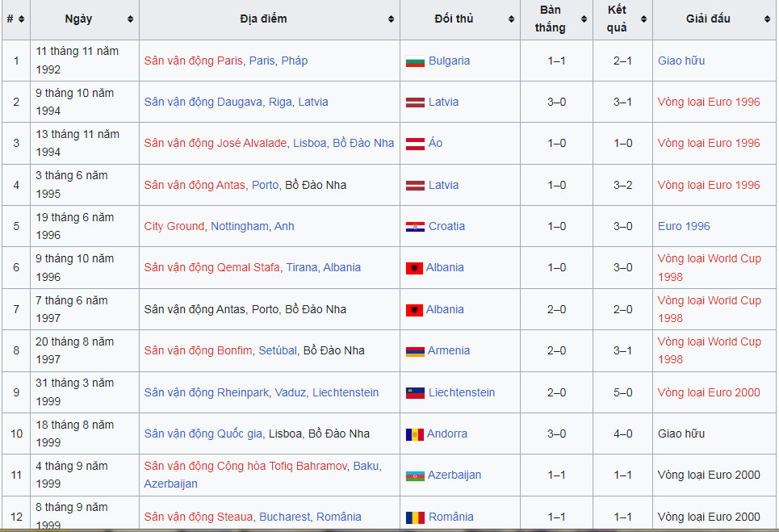Click the Bulgaria flag icon
Screen dimensions: 779x532
[x=415, y=61]
